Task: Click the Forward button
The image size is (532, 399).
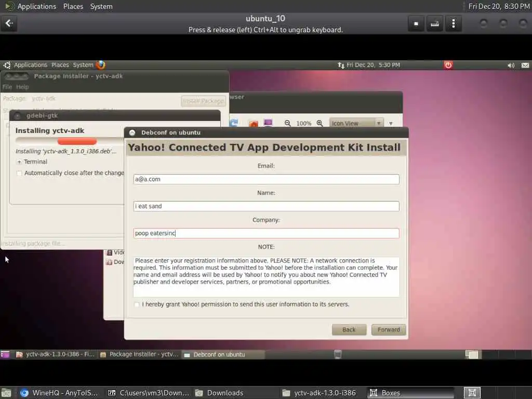Action: tap(389, 329)
